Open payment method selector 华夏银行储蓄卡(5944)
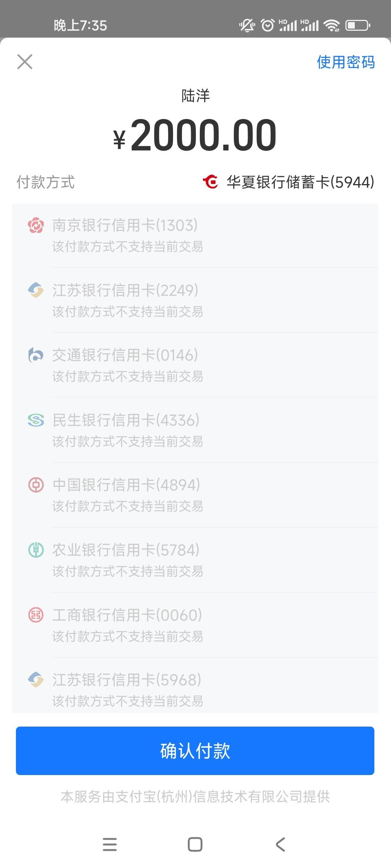The image size is (391, 868). 288,182
